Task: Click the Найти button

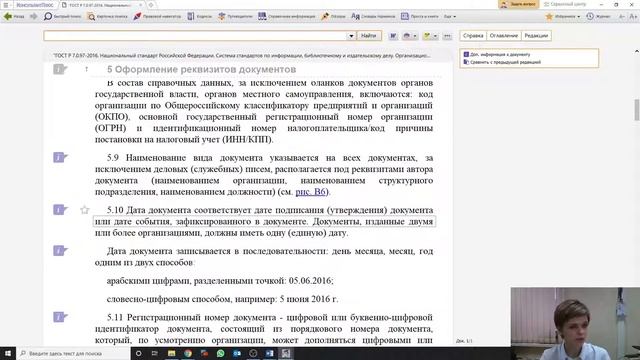Action: coord(369,36)
